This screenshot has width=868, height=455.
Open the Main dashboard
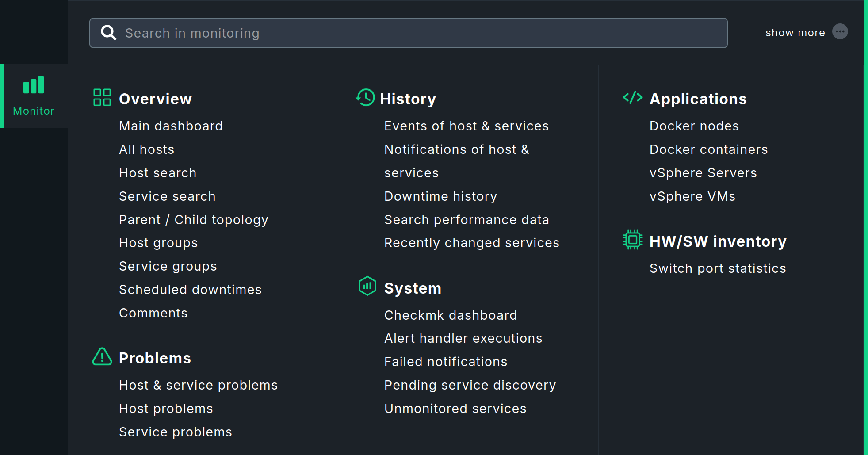[x=171, y=126]
